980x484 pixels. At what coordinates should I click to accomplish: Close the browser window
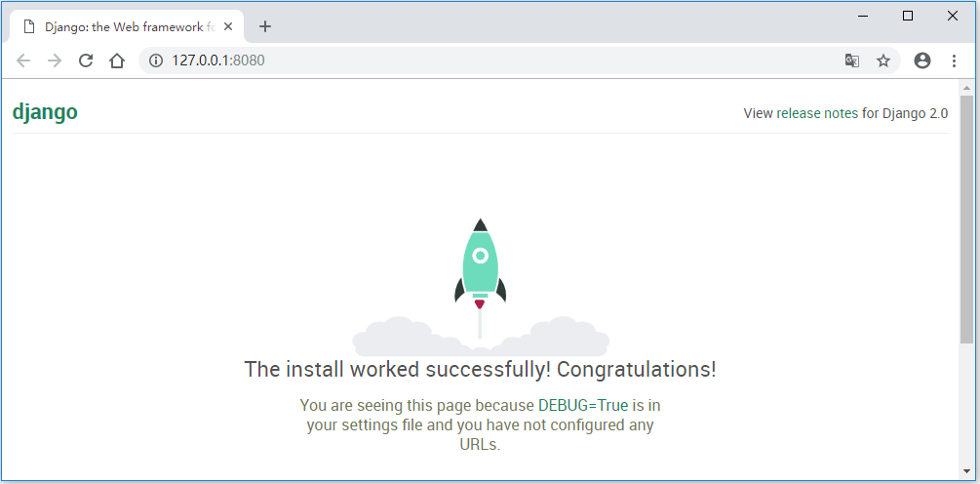click(x=953, y=17)
